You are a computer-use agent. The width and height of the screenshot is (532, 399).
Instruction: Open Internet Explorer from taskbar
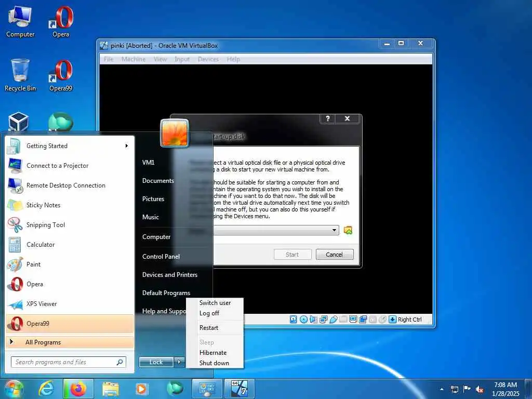click(46, 389)
